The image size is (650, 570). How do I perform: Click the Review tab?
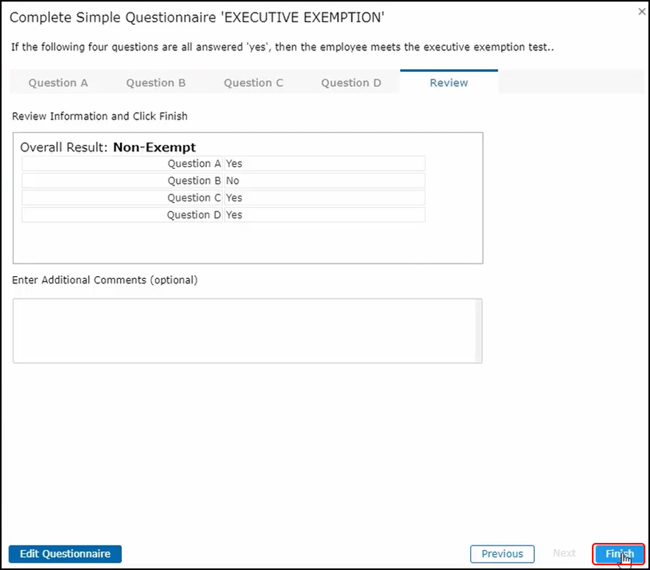click(448, 83)
